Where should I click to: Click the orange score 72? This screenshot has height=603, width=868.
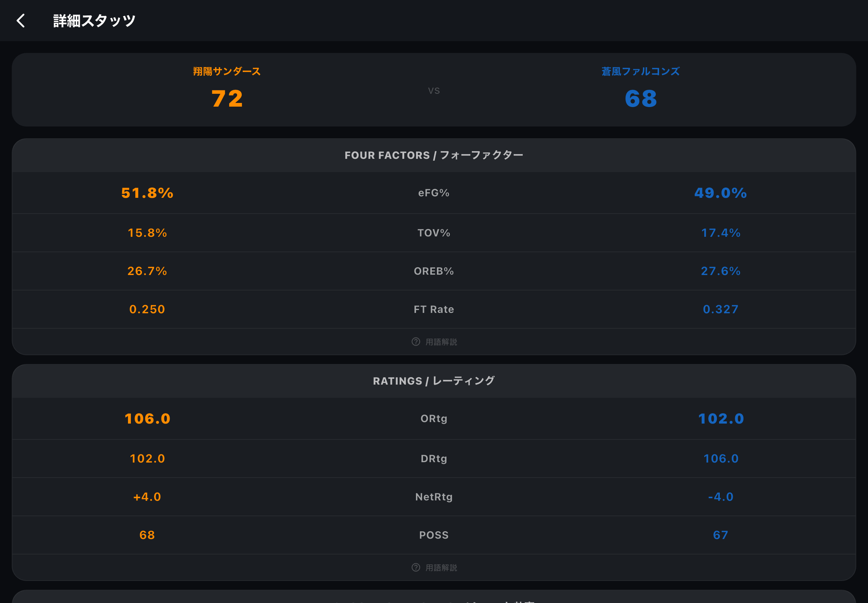point(227,99)
